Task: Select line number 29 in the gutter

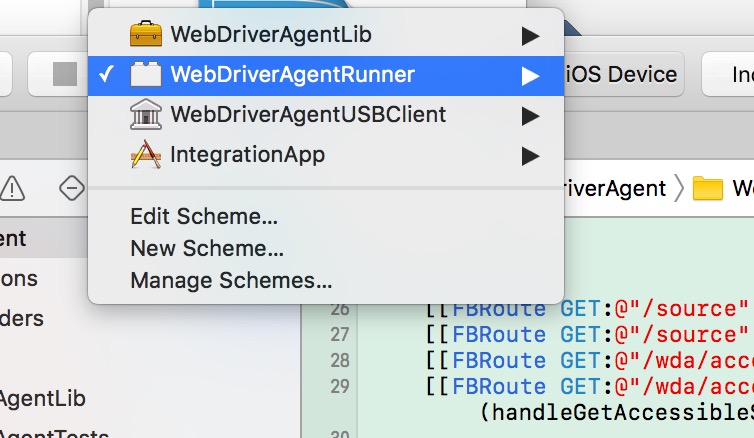Action: tap(339, 387)
